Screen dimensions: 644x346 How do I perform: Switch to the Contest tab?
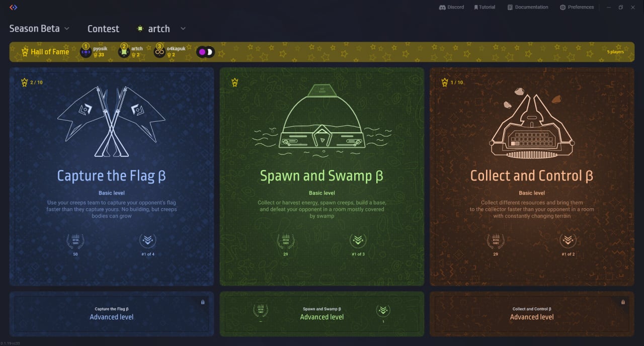[103, 29]
